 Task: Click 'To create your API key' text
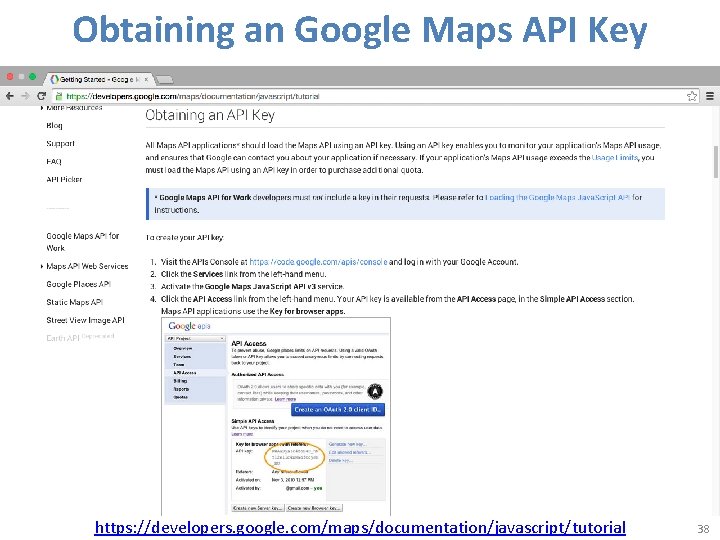tap(184, 237)
